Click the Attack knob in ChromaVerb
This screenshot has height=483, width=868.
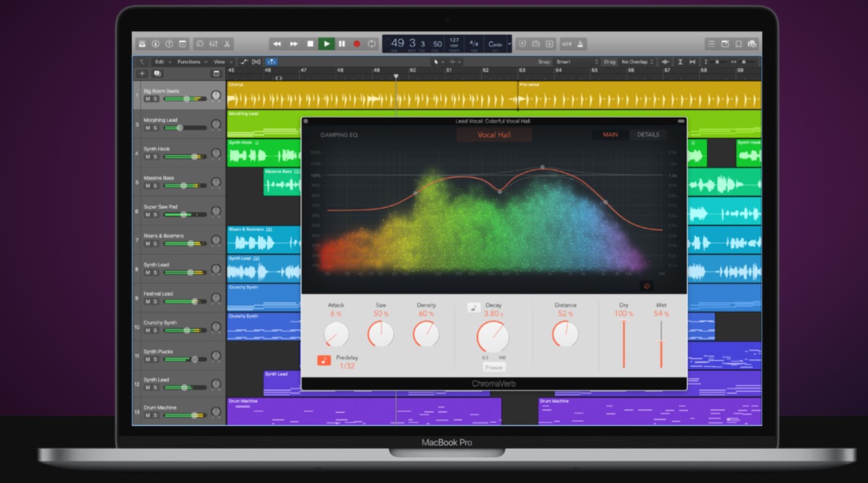click(x=336, y=334)
